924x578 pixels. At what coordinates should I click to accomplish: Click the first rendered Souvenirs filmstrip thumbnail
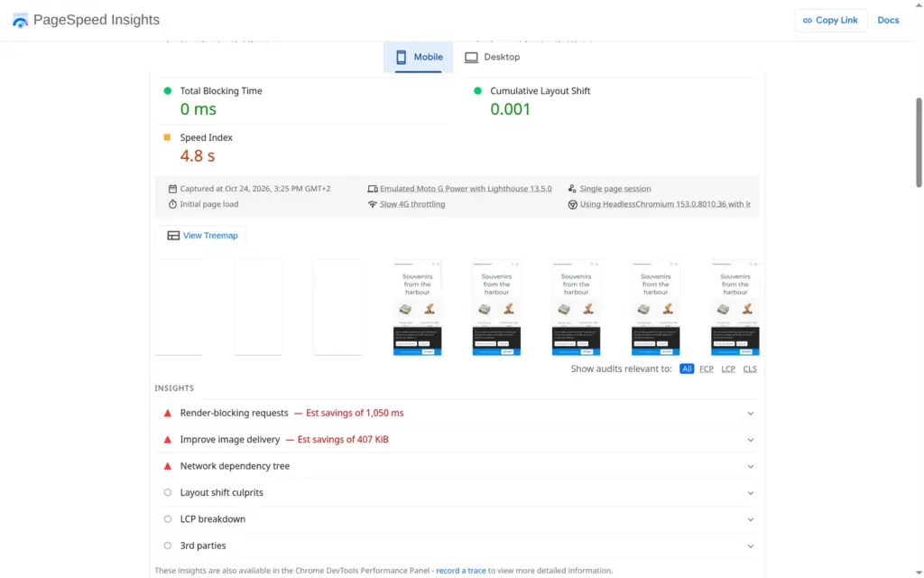pyautogui.click(x=417, y=307)
